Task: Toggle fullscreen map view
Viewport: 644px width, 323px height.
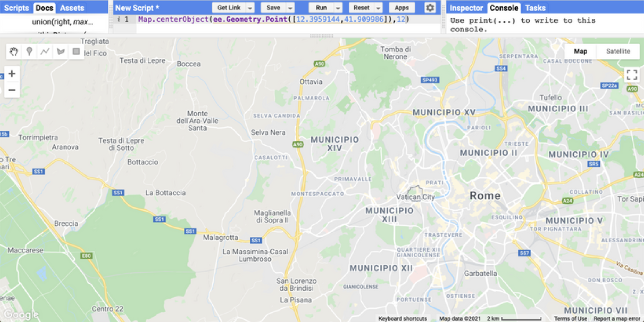Action: (632, 75)
